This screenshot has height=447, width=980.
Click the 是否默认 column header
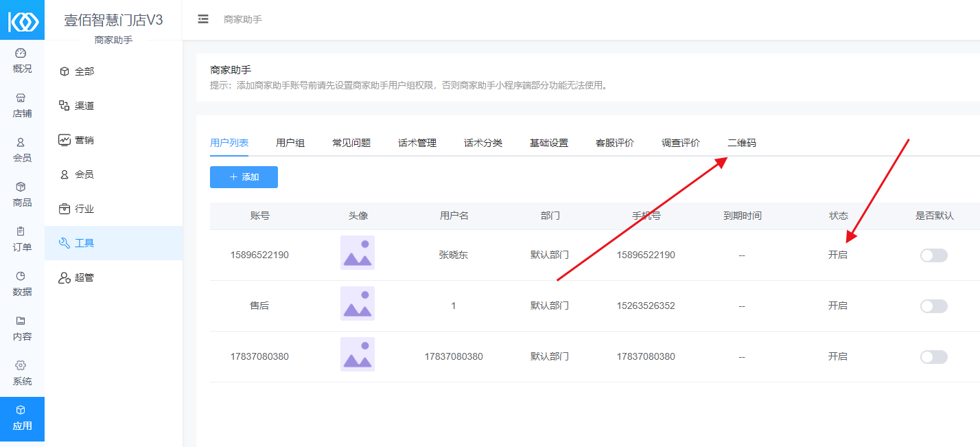pyautogui.click(x=935, y=216)
